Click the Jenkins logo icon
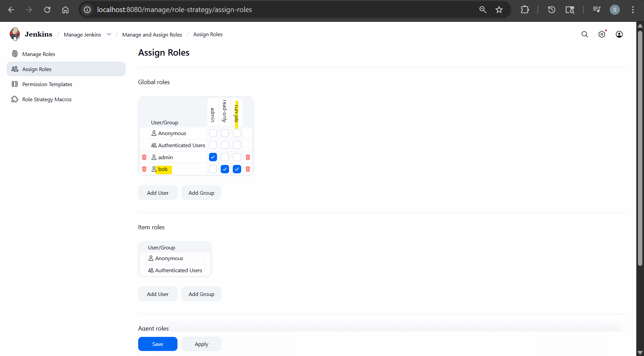The width and height of the screenshot is (644, 356). [x=15, y=34]
